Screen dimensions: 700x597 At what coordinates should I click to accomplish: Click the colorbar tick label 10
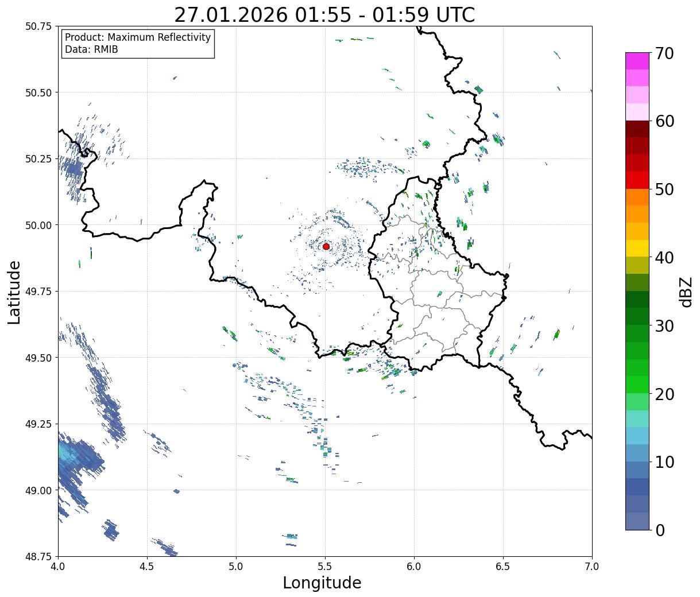[664, 462]
